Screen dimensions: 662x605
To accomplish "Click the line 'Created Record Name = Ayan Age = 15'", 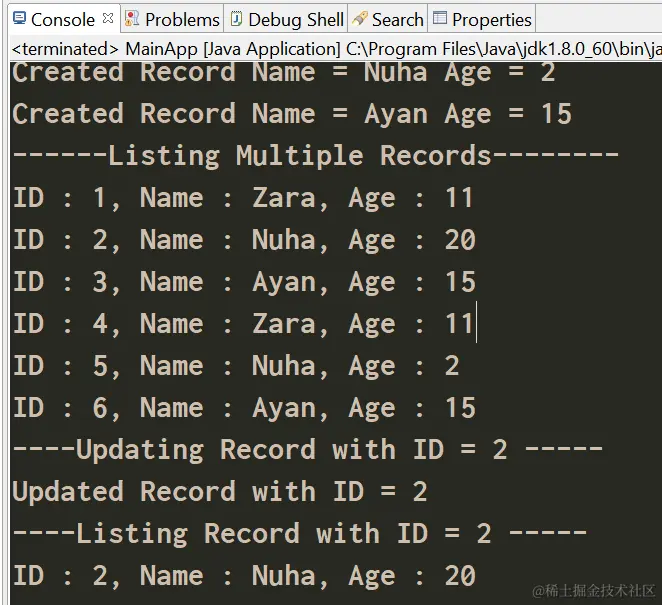I will pyautogui.click(x=292, y=114).
